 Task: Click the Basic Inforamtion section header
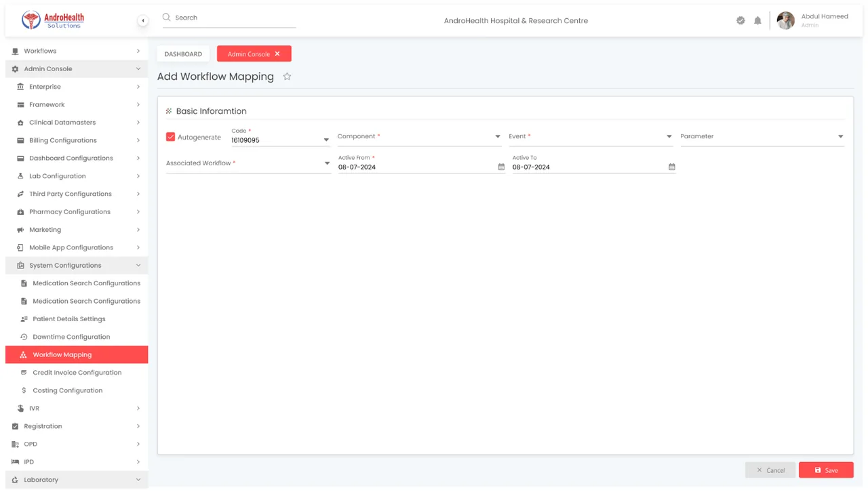[x=211, y=111]
